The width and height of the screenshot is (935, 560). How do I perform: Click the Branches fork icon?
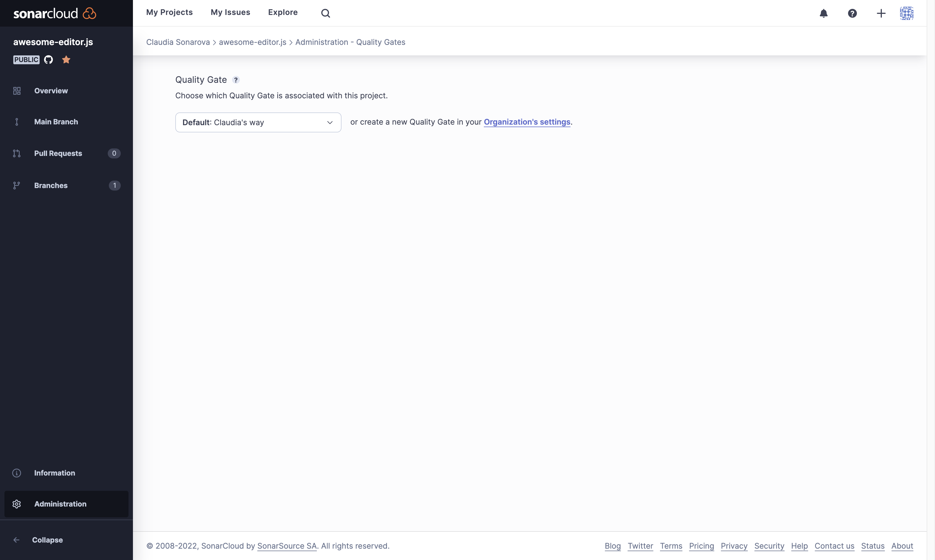pos(17,185)
